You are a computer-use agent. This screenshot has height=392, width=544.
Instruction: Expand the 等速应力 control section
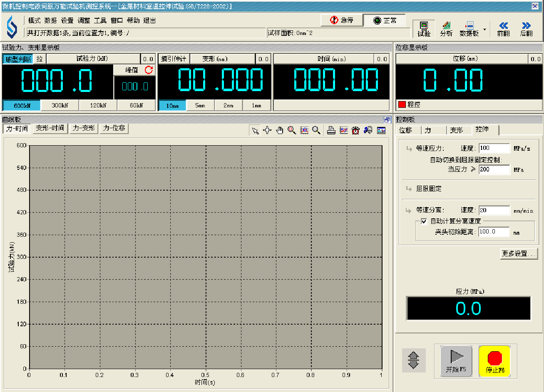(x=409, y=149)
